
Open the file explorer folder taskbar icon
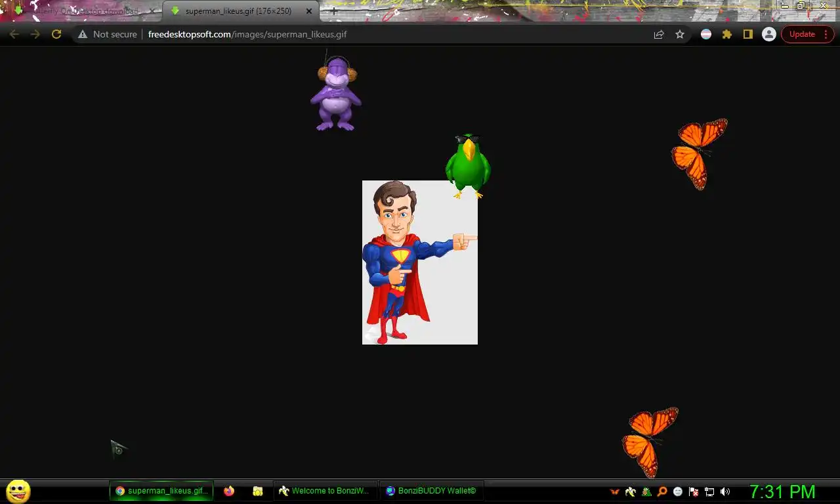click(258, 491)
